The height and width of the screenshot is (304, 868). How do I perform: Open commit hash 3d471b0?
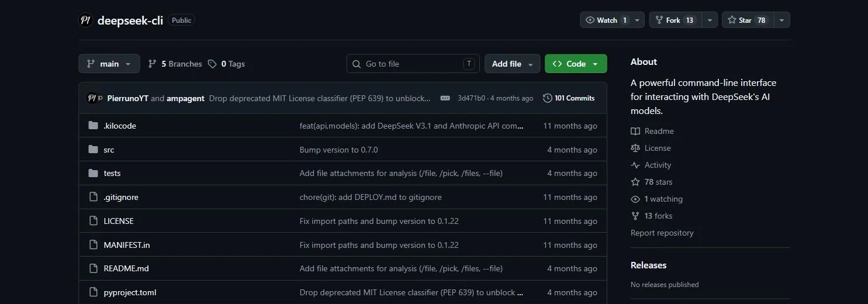click(x=471, y=98)
